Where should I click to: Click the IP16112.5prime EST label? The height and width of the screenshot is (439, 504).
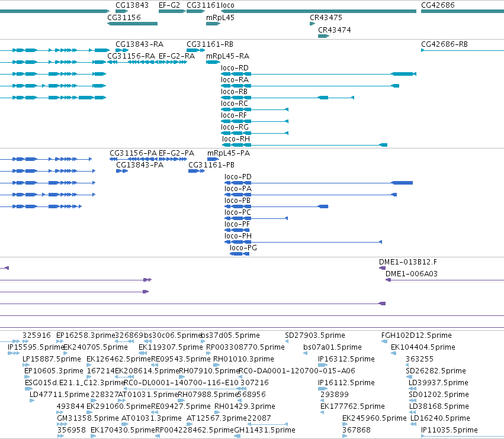(x=346, y=382)
